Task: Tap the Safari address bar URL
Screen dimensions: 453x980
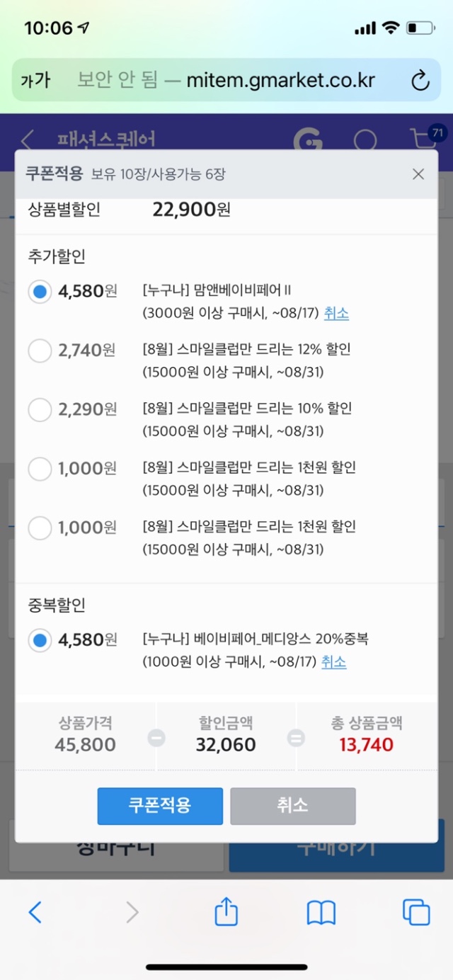Action: point(280,80)
